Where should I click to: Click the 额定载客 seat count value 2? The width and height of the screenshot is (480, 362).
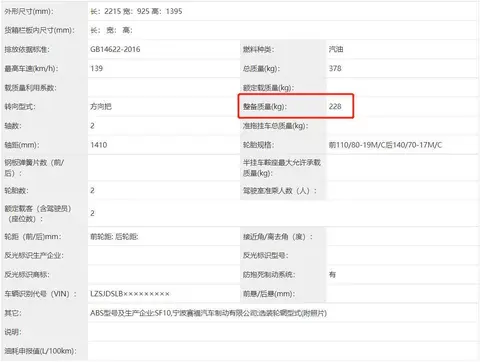(92, 213)
